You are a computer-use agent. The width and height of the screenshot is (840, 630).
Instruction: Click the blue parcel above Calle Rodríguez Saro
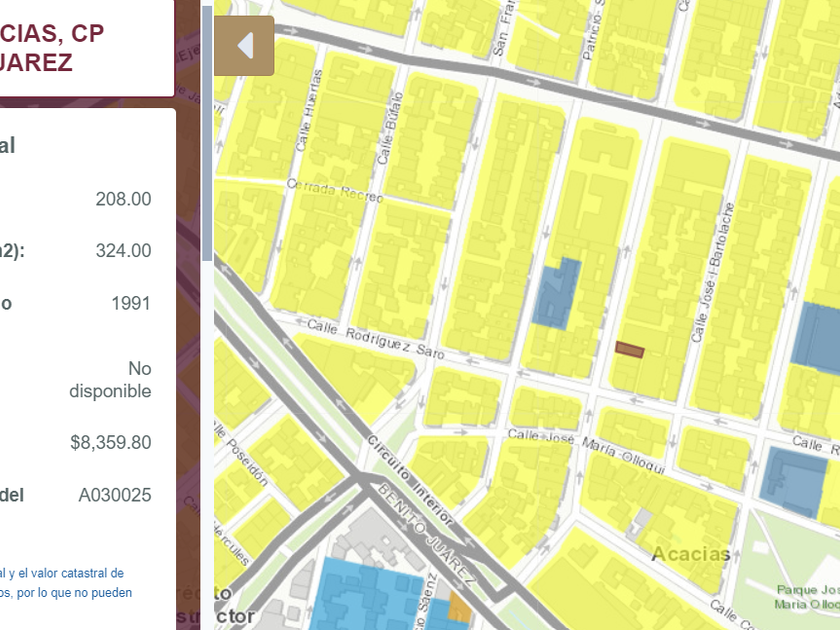(x=557, y=294)
